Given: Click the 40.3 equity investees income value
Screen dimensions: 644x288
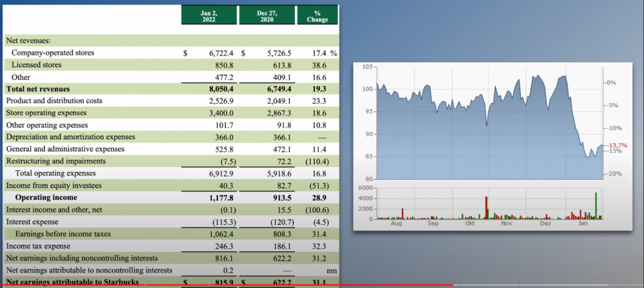Looking at the screenshot, I should tap(226, 186).
